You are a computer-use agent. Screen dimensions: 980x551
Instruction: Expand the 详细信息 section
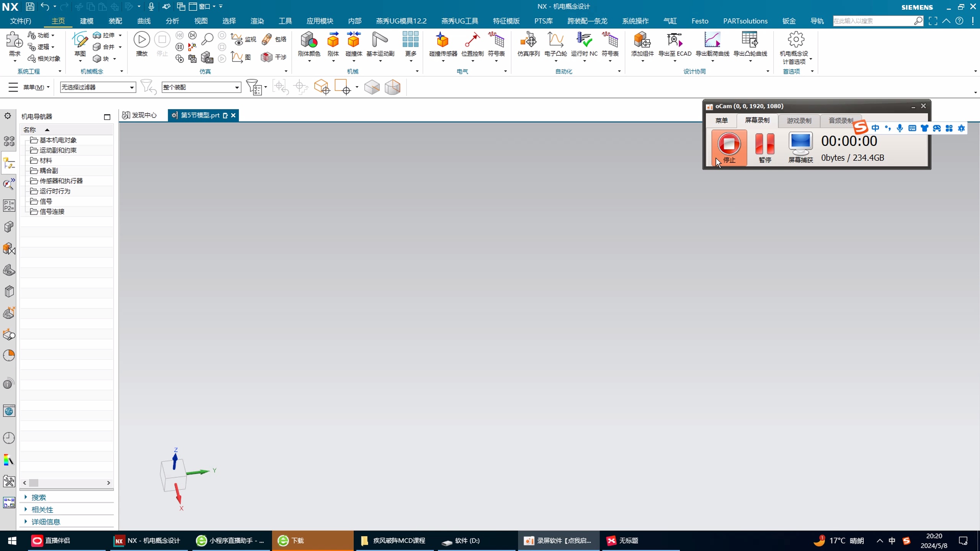[45, 522]
